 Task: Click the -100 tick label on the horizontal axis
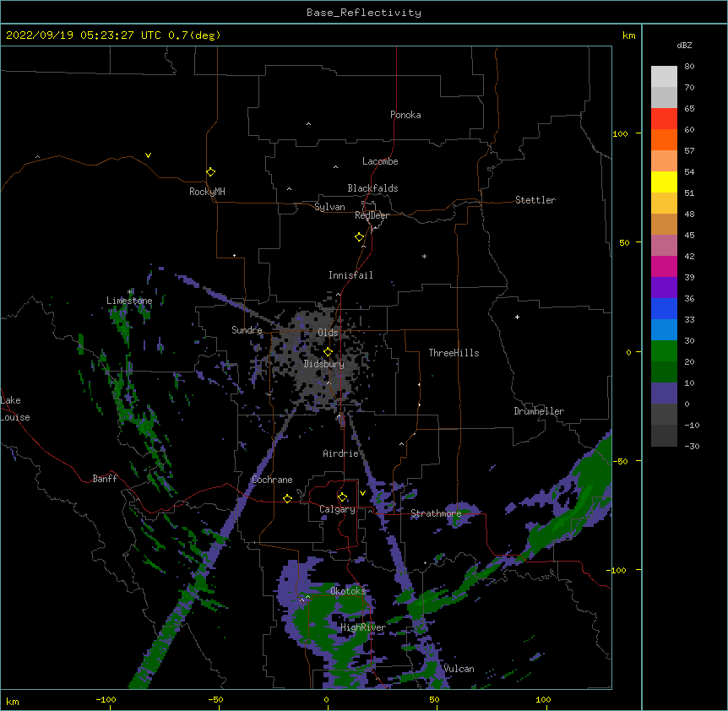106,699
